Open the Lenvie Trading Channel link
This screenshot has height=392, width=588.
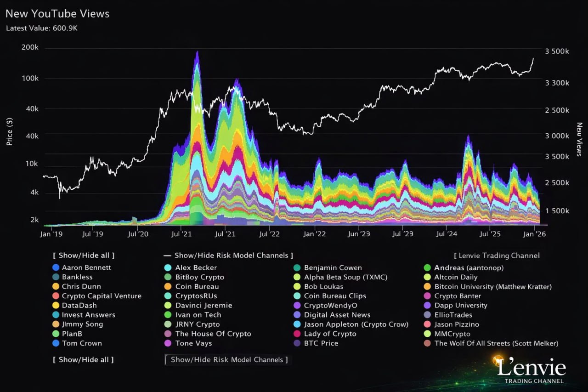(x=497, y=256)
